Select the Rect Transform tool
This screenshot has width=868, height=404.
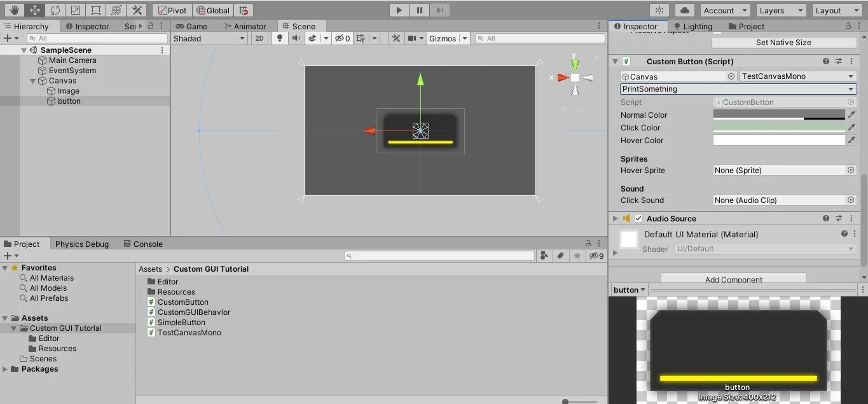pos(95,10)
